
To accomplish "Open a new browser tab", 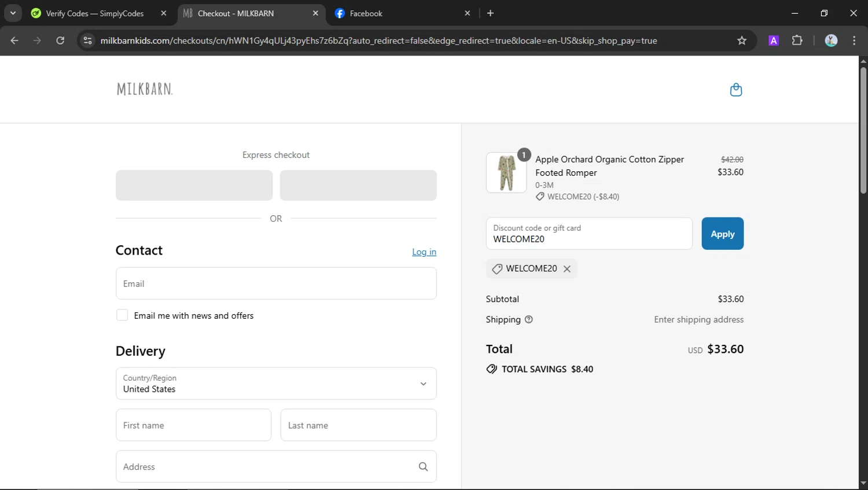I will [490, 13].
